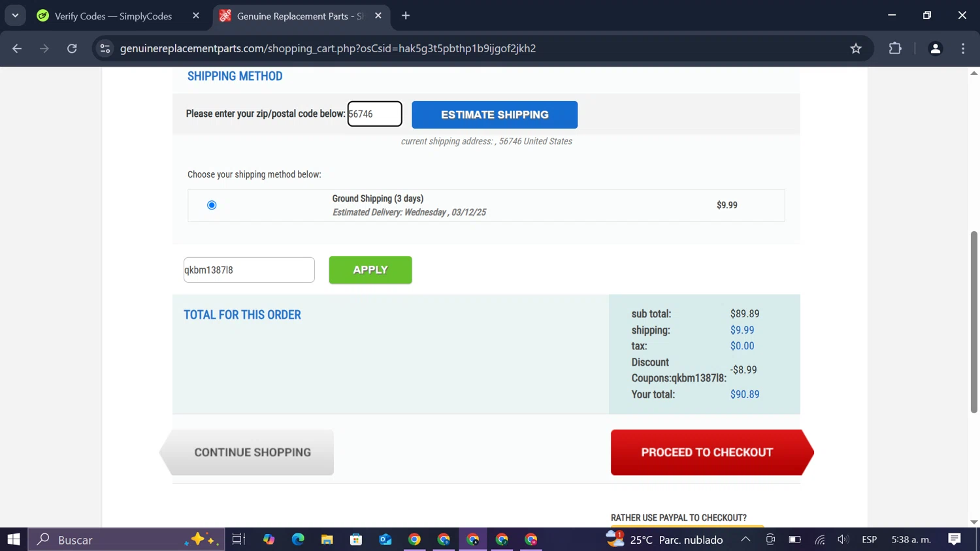Click the scrollbar down arrow
This screenshot has height=551, width=980.
pyautogui.click(x=974, y=522)
